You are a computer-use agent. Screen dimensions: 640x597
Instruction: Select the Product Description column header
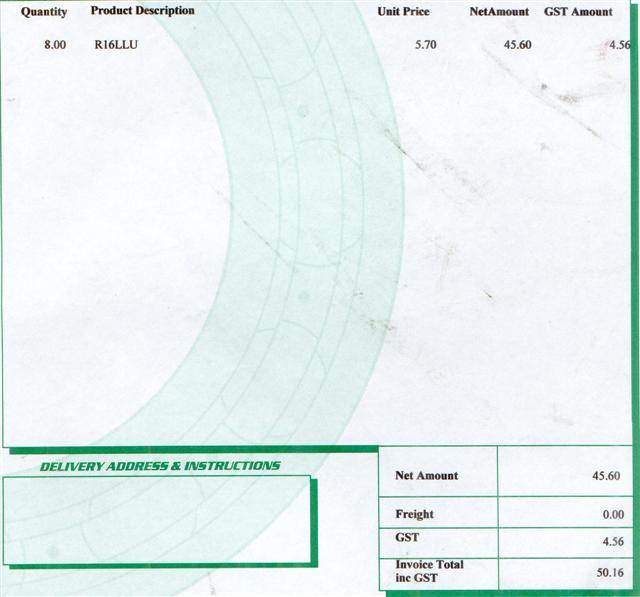click(143, 11)
